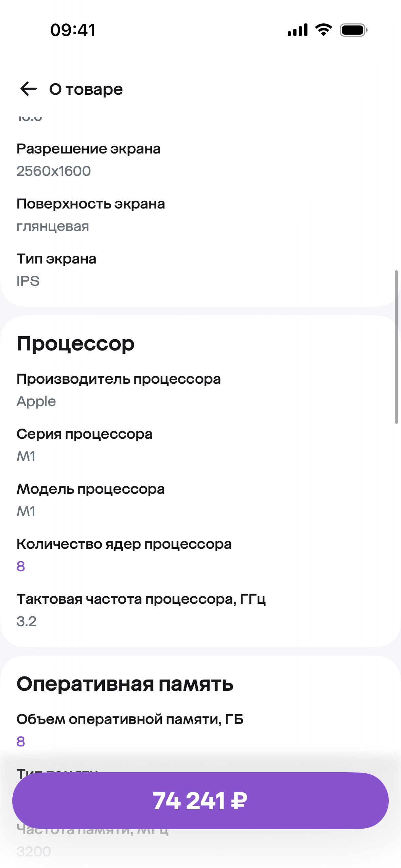The width and height of the screenshot is (401, 868).
Task: Tap the M1 value under Серия процессора
Action: [x=26, y=456]
